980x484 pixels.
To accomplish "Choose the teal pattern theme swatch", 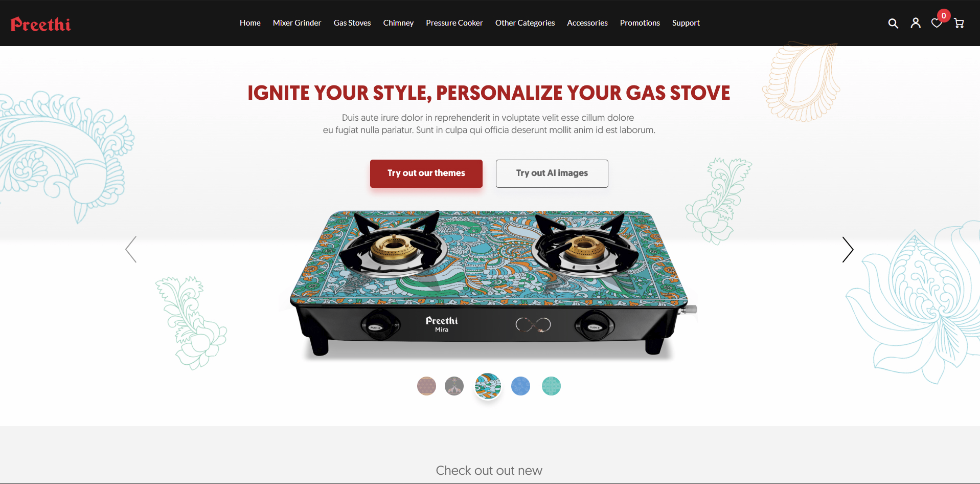I will click(x=551, y=386).
